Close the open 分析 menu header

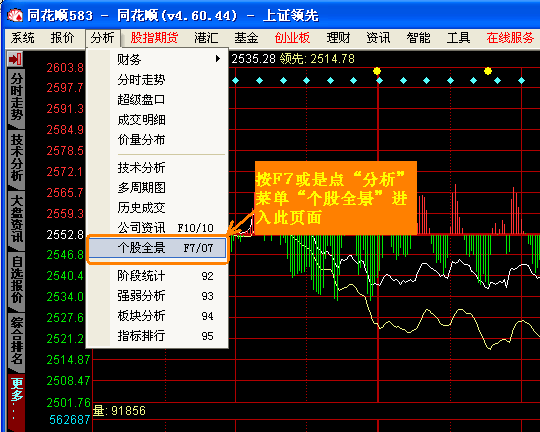(x=103, y=38)
